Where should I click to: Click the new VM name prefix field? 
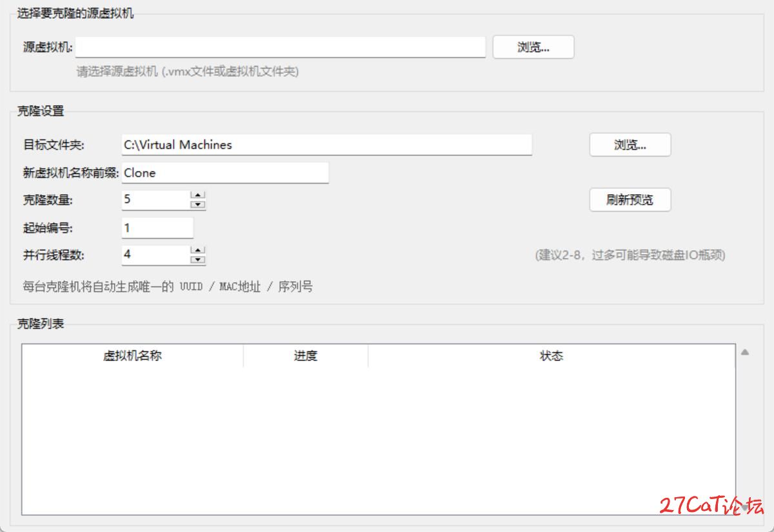225,173
